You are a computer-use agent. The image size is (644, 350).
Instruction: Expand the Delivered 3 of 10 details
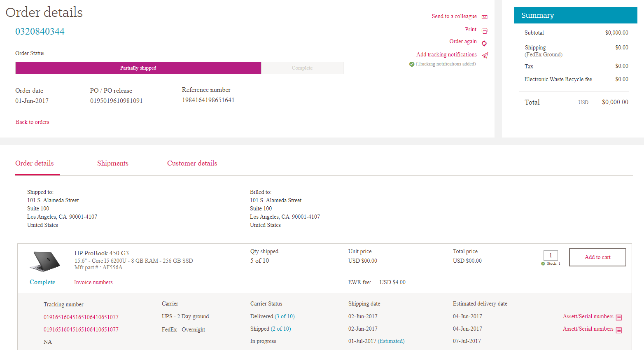click(x=285, y=317)
